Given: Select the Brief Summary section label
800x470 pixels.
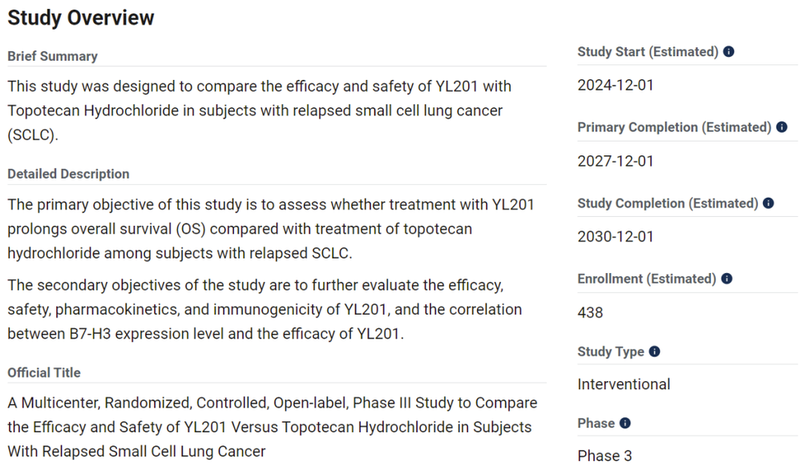Looking at the screenshot, I should [52, 56].
